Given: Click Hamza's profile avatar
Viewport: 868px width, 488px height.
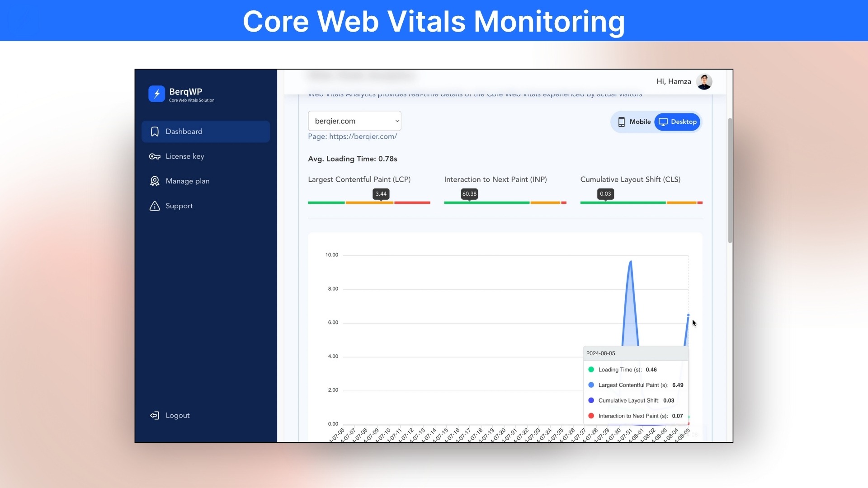Looking at the screenshot, I should click(x=704, y=82).
